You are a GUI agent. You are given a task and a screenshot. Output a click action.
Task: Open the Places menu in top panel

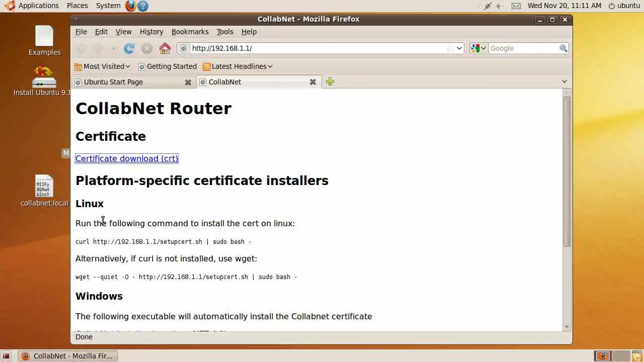(x=77, y=6)
